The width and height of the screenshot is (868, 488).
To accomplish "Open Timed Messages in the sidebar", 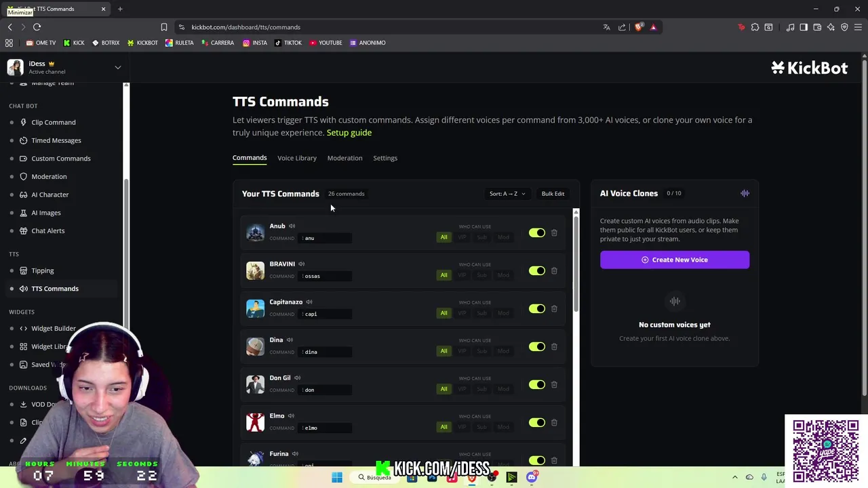I will (x=56, y=140).
